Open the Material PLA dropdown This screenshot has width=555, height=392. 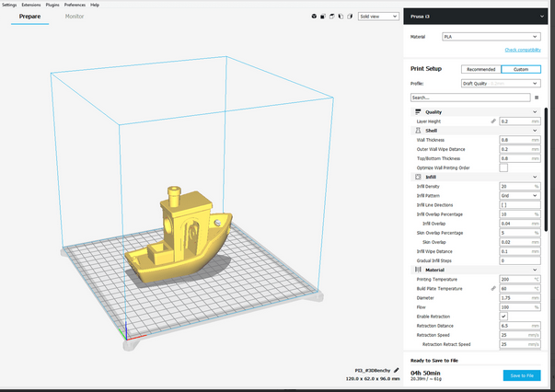click(x=491, y=37)
